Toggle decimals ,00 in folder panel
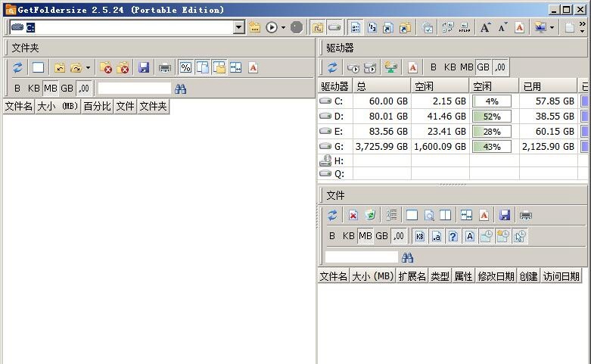Viewport: 591px width, 364px height. click(84, 89)
